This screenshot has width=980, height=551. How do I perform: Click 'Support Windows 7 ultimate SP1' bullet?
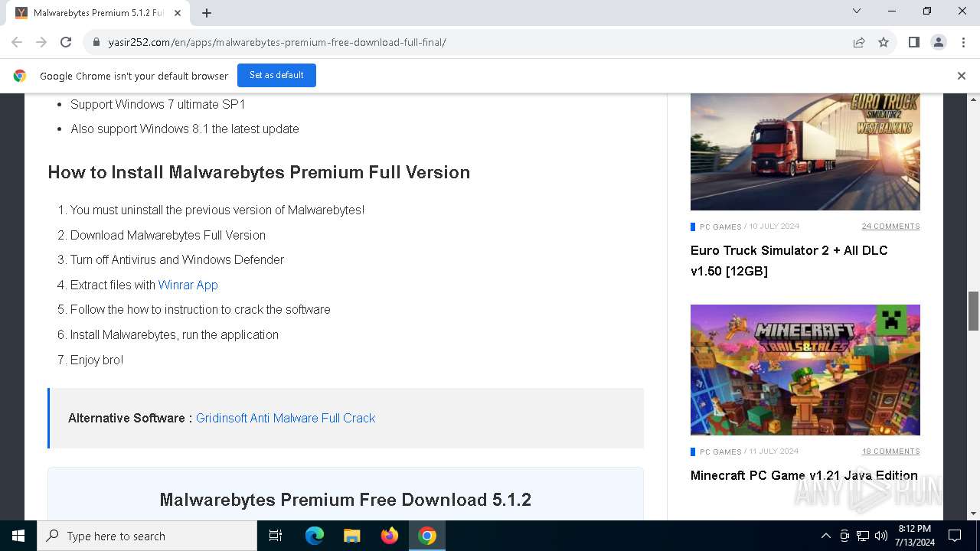[x=158, y=104]
